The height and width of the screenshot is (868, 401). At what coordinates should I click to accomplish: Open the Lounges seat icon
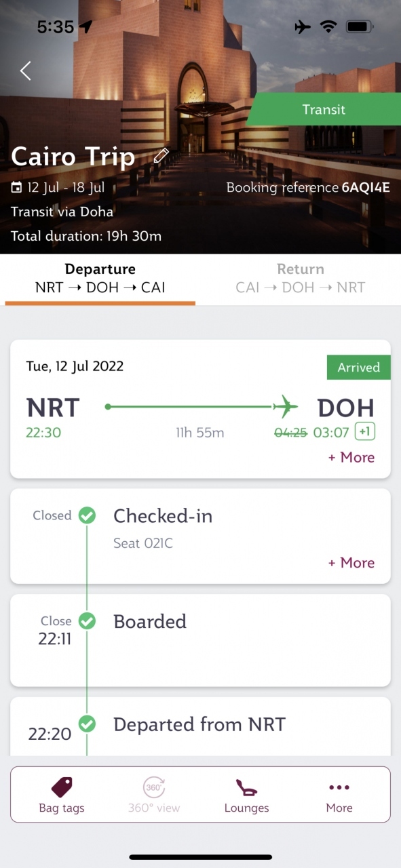click(246, 788)
